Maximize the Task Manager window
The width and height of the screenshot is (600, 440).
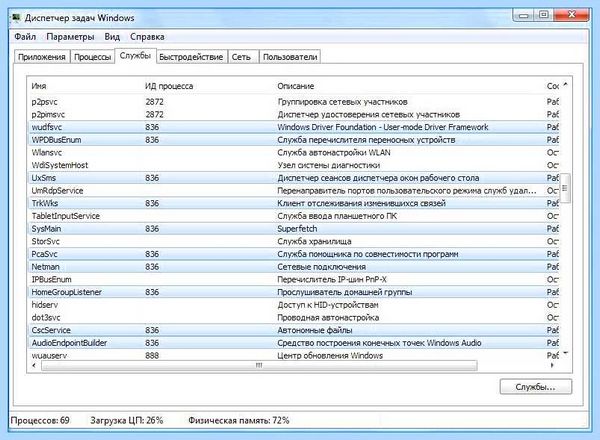coord(543,15)
